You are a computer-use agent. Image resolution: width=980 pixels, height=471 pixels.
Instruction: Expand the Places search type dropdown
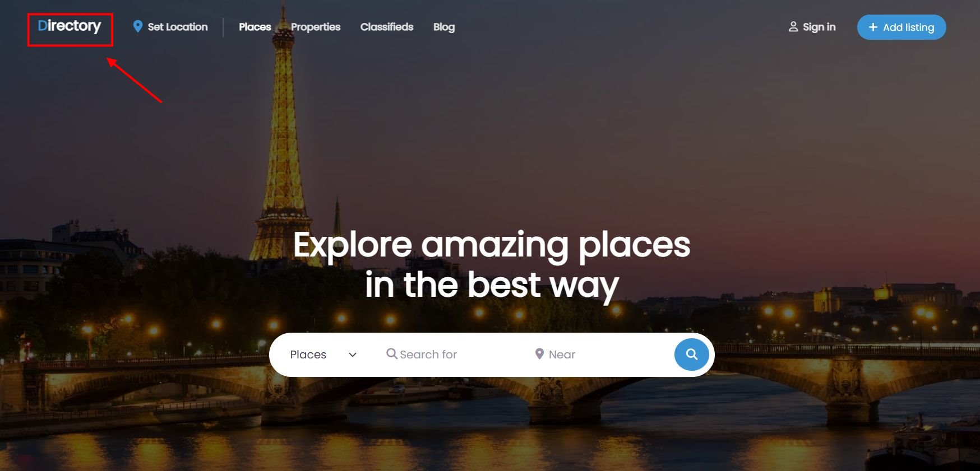point(323,355)
